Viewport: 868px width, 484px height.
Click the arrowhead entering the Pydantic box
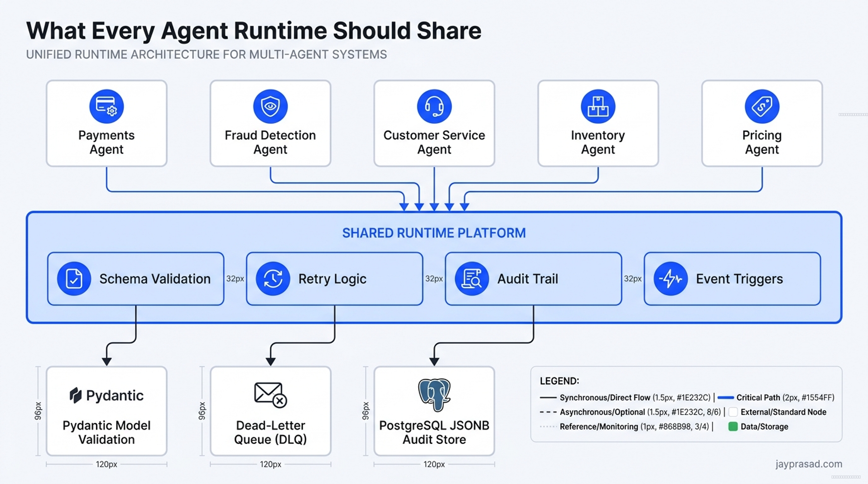(x=106, y=362)
